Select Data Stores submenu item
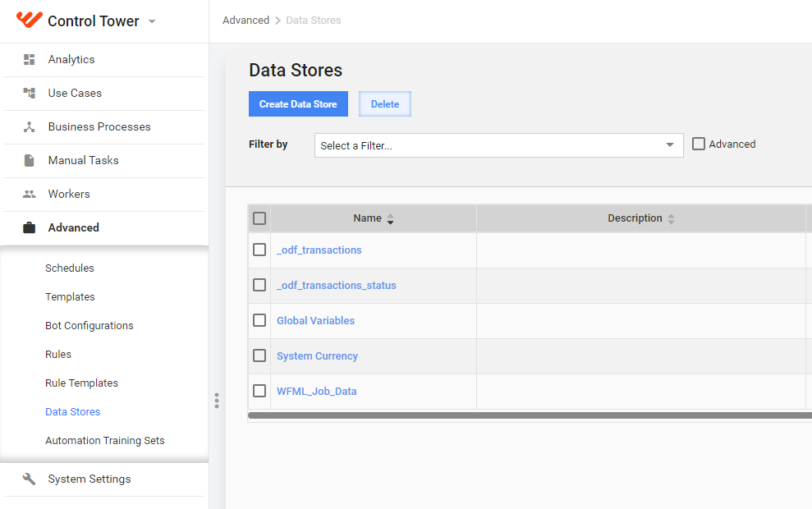Viewport: 812px width, 509px height. (x=72, y=411)
